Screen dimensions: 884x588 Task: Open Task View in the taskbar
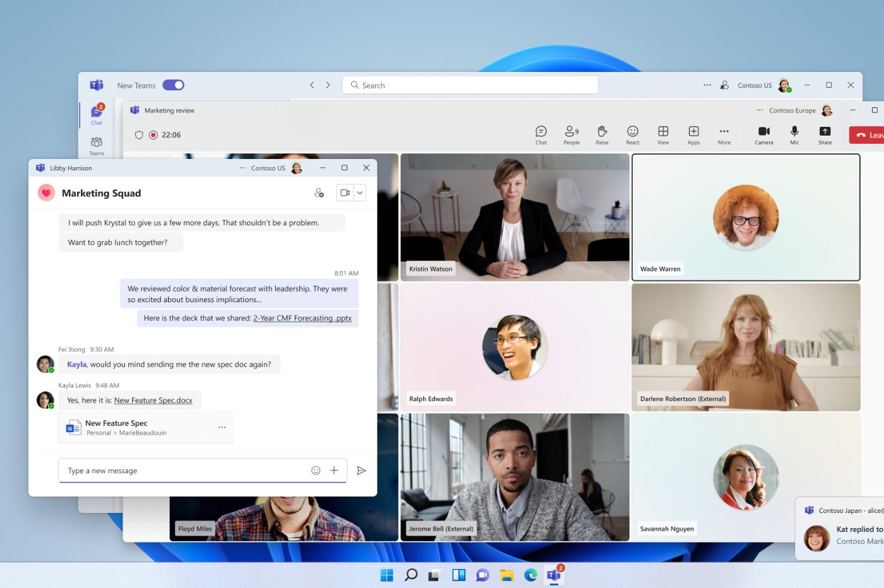point(434,575)
